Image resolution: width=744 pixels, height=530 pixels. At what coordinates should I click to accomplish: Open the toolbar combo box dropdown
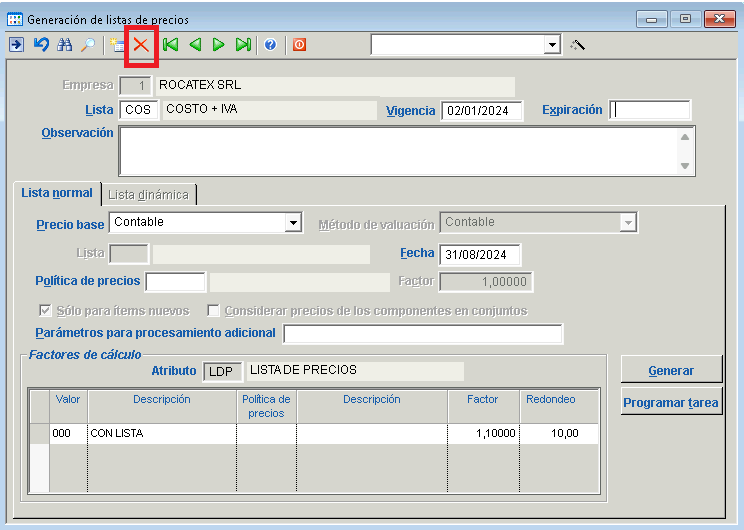(552, 45)
